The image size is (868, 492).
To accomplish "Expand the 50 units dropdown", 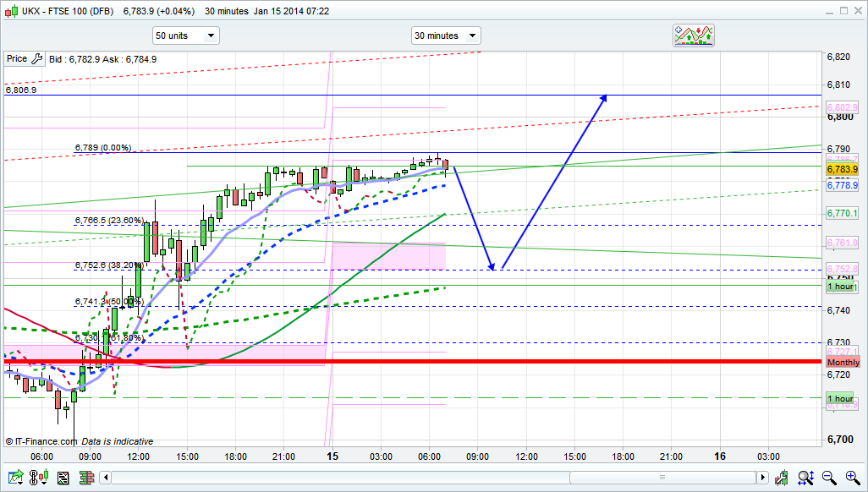I will [185, 36].
